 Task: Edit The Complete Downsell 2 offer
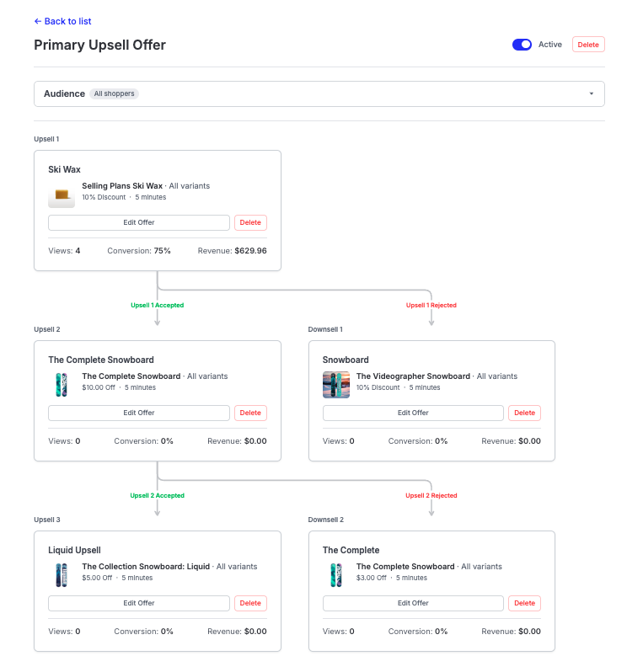tap(413, 603)
